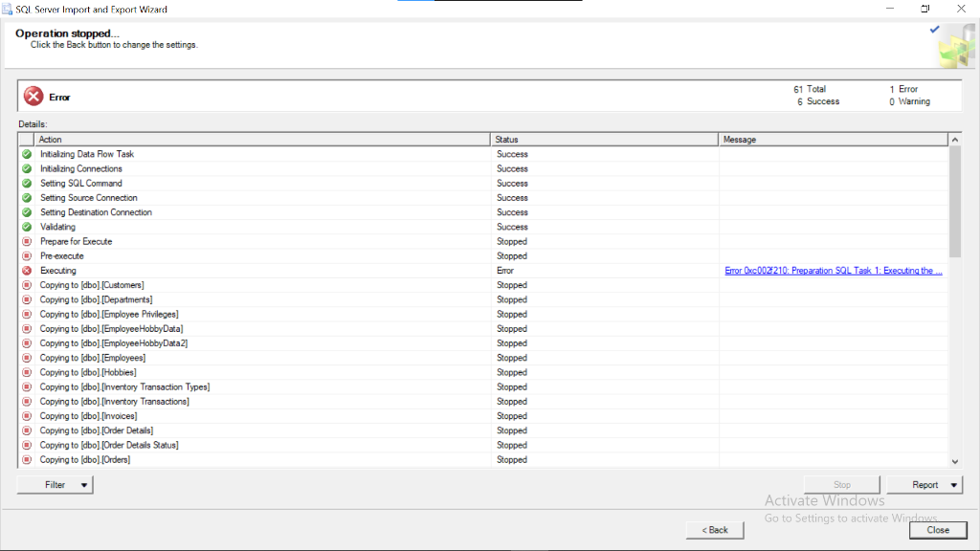The height and width of the screenshot is (551, 980).
Task: Click stopped icon beside [dbo].[Invoices]
Action: pos(27,416)
